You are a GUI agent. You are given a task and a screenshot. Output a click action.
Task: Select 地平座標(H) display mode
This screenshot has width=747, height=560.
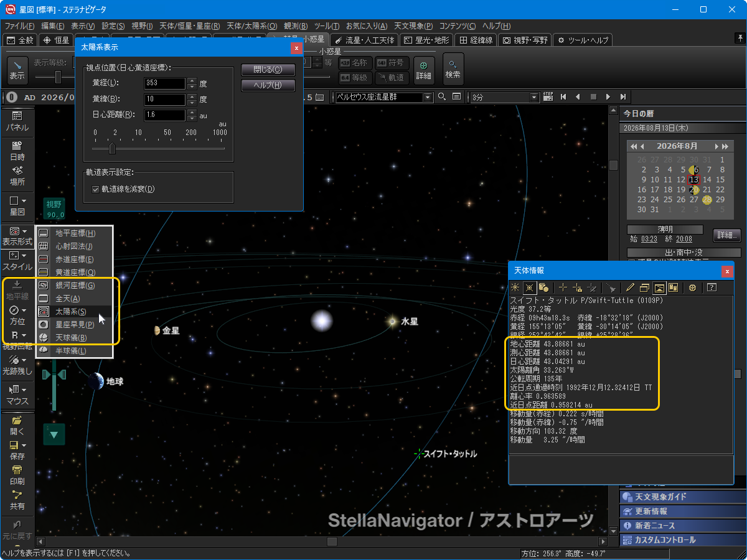(75, 233)
